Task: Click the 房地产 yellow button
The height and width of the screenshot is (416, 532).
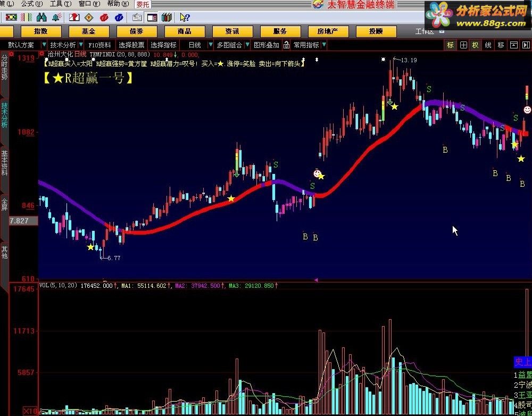Action: pos(328,31)
